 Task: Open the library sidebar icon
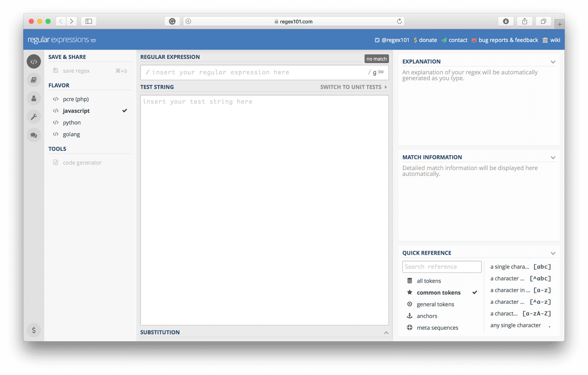click(34, 80)
